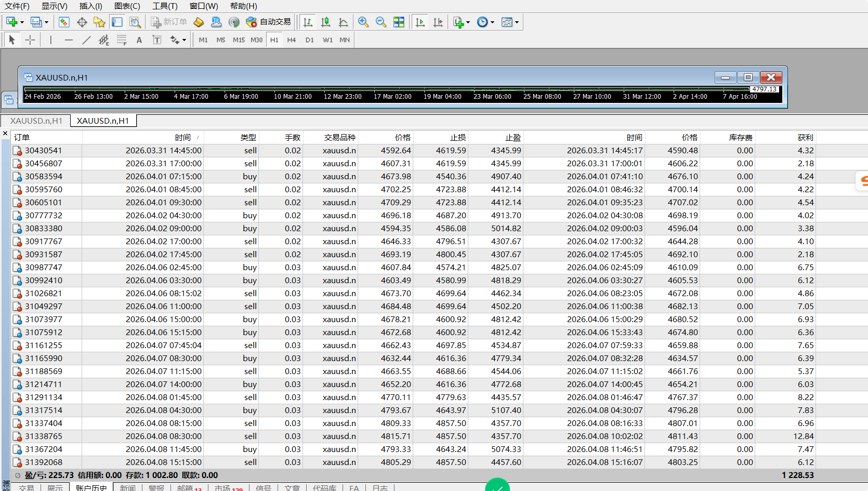868x491 pixels.
Task: Click the Zoom In magnifier icon
Action: (363, 22)
